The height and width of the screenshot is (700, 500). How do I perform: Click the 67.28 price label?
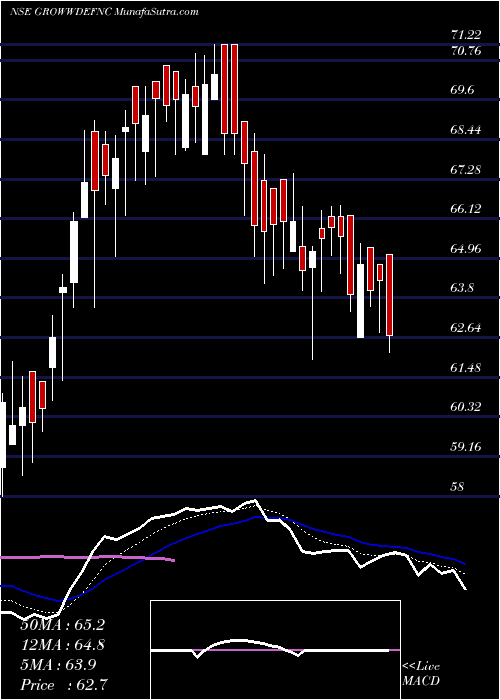tap(467, 169)
